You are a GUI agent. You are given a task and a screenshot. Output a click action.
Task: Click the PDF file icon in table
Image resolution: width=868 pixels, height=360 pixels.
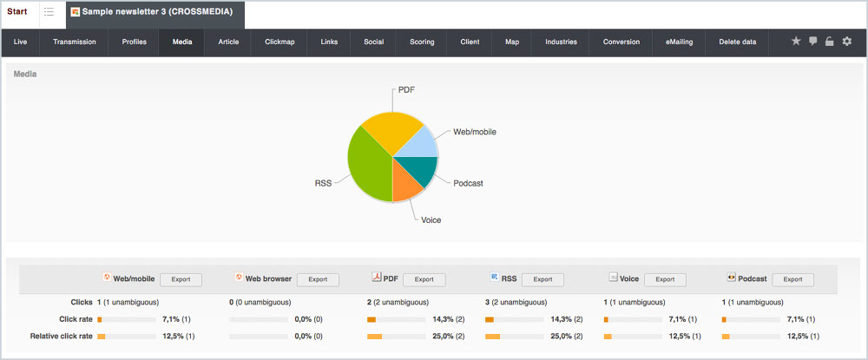377,278
